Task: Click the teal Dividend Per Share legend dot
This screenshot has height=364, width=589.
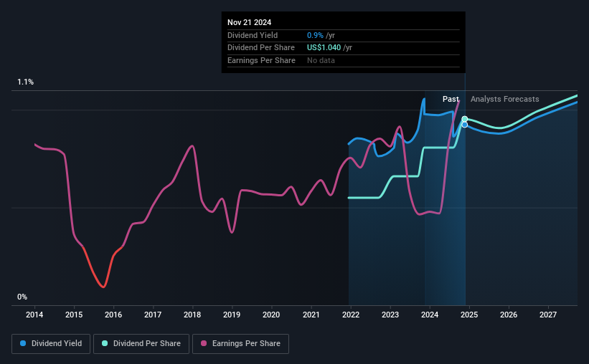Action: pos(105,343)
